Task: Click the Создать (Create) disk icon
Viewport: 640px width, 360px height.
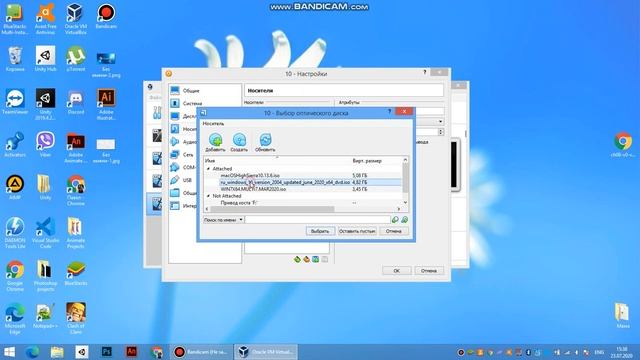Action: (x=239, y=142)
